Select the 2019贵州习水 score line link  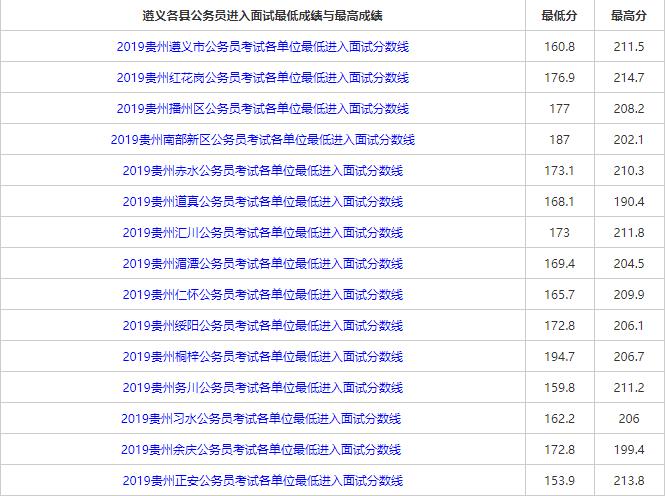tap(262, 418)
